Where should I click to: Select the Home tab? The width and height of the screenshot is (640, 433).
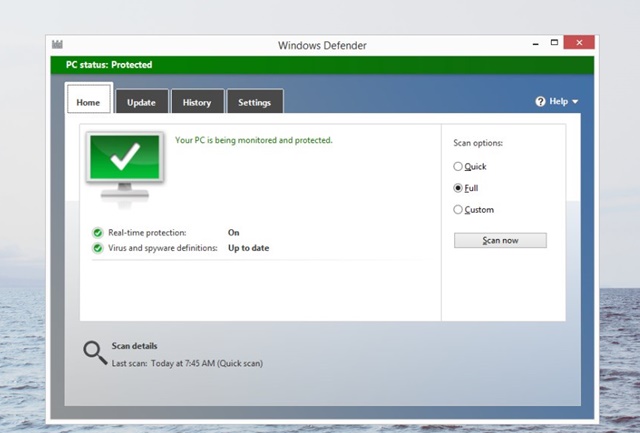88,102
